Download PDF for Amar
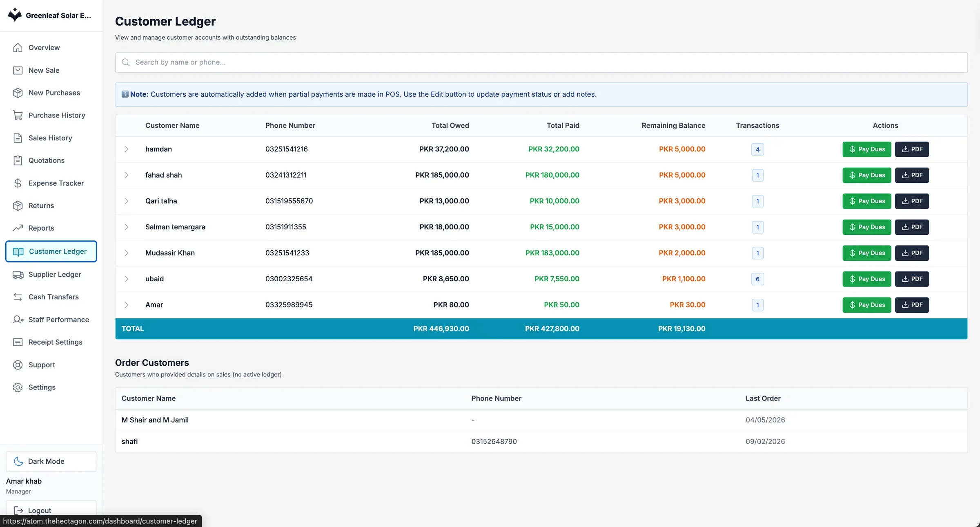Screen dimensions: 980x527 [912, 305]
